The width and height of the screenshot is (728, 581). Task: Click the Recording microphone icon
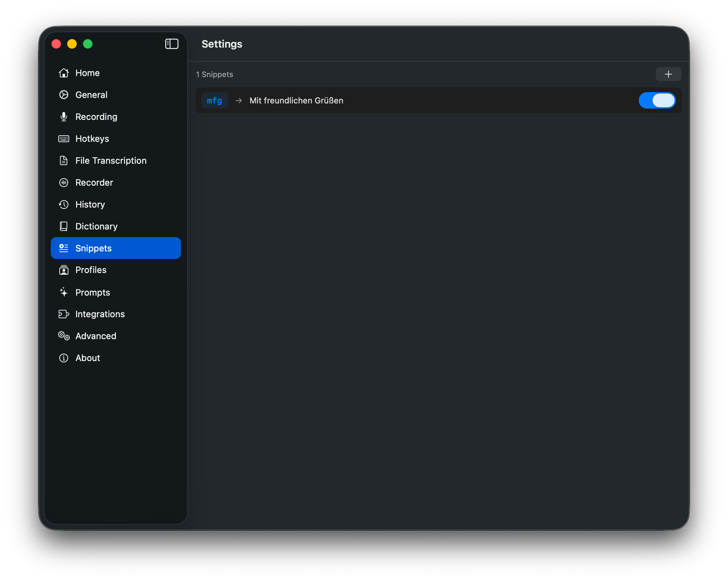[64, 116]
